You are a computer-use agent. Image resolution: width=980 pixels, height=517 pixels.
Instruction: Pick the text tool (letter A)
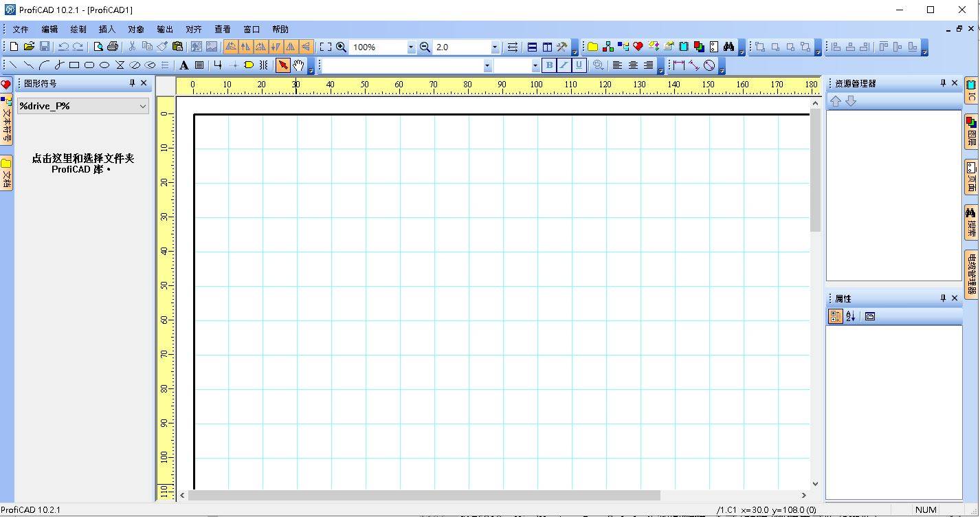(183, 65)
